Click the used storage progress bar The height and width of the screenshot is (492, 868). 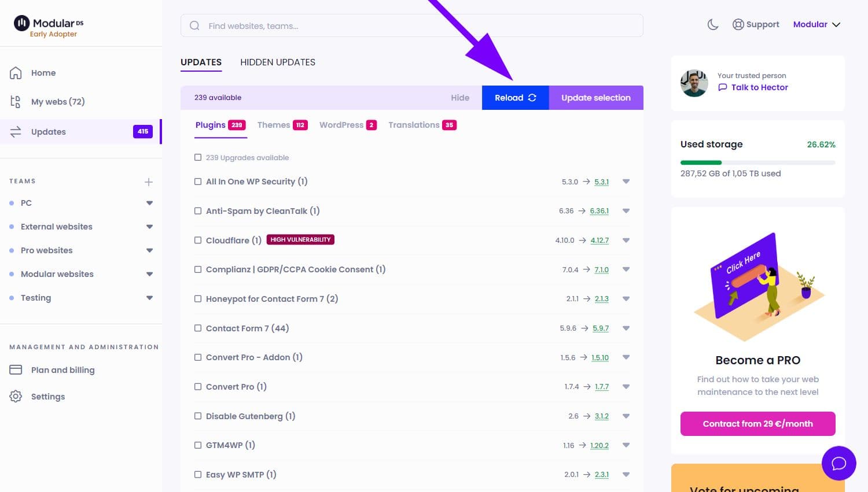758,162
